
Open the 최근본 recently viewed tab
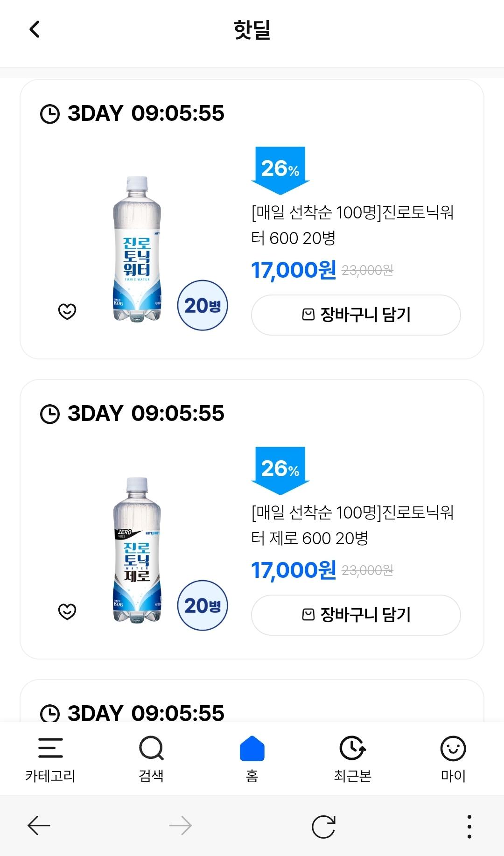coord(353,758)
